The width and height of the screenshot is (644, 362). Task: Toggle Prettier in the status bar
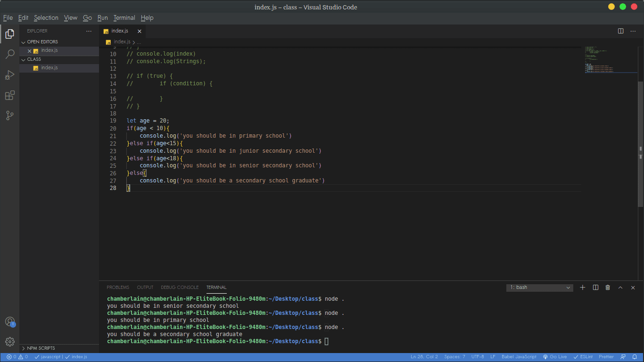coord(606,357)
